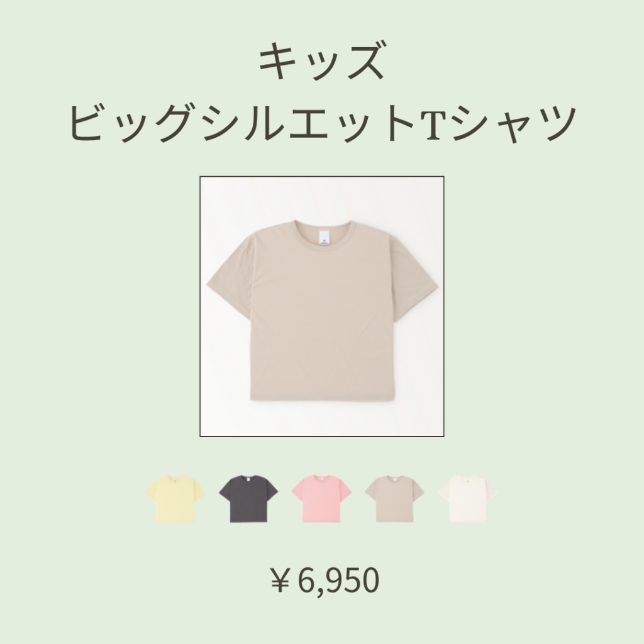This screenshot has width=644, height=644.
Task: Click the tag on the charcoal thumbnail shirt
Action: tap(248, 479)
